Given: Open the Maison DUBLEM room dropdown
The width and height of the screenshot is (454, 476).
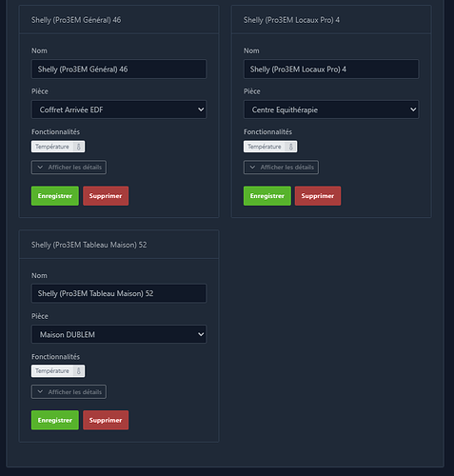Looking at the screenshot, I should [119, 334].
